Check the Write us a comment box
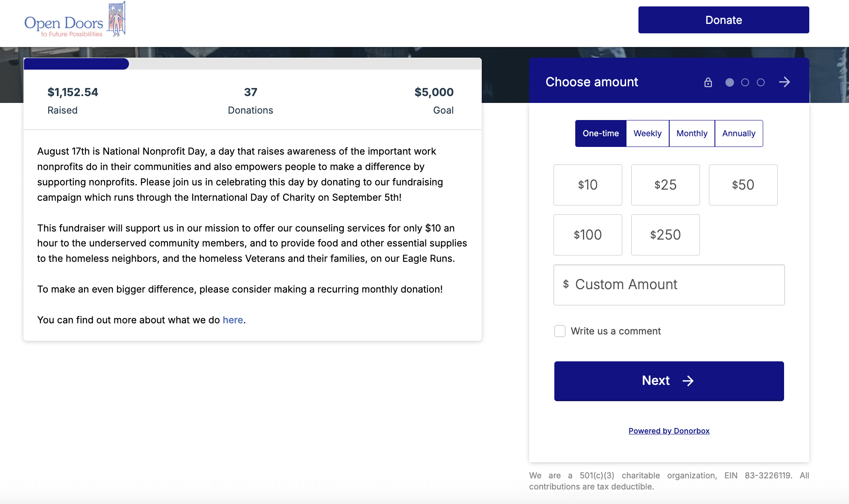This screenshot has width=849, height=504. point(560,331)
